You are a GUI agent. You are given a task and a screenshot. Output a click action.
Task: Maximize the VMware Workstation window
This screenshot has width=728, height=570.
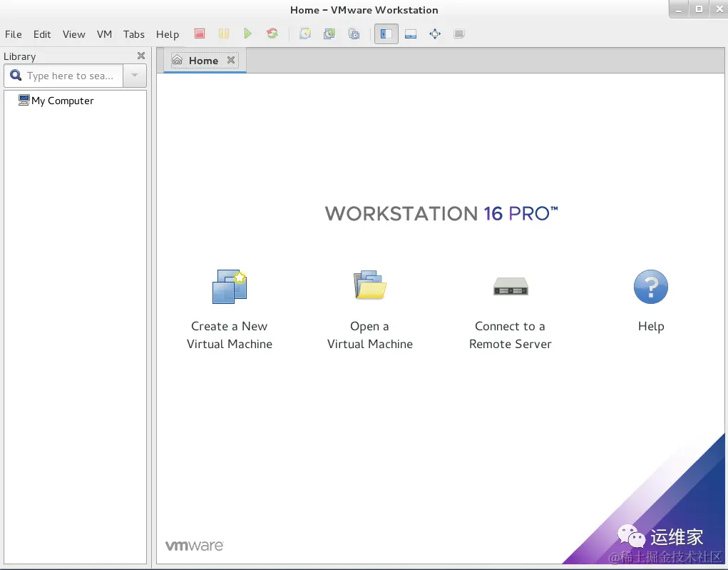(699, 9)
